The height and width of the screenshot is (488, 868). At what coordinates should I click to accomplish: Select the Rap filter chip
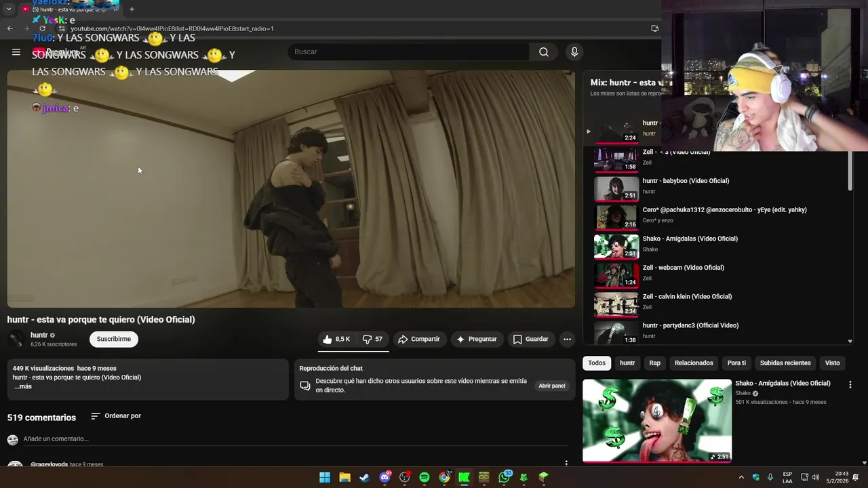tap(654, 363)
